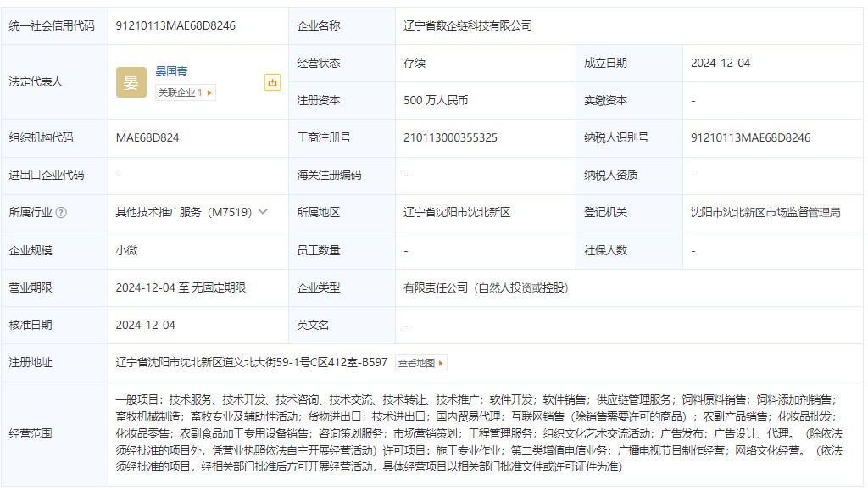The image size is (868, 491).
Task: Click the 登记机关 label
Action: tap(605, 213)
